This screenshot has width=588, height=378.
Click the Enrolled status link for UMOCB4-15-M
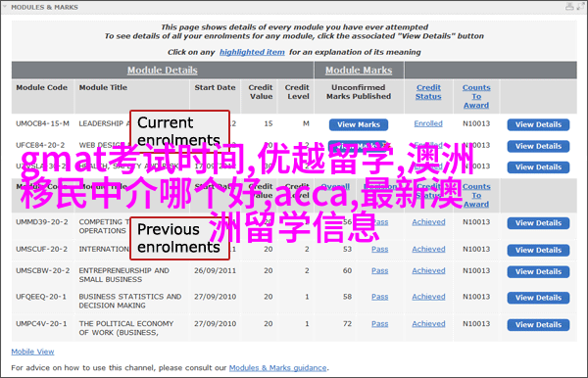click(428, 123)
